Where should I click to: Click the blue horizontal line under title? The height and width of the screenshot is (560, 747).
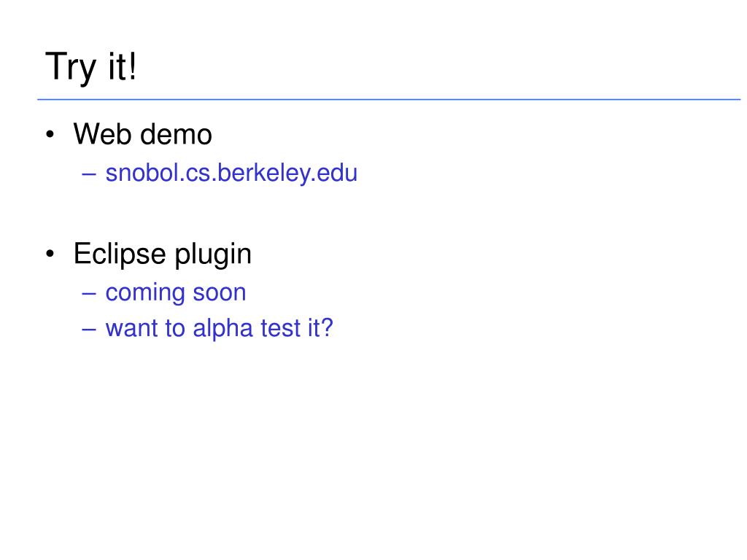389,99
